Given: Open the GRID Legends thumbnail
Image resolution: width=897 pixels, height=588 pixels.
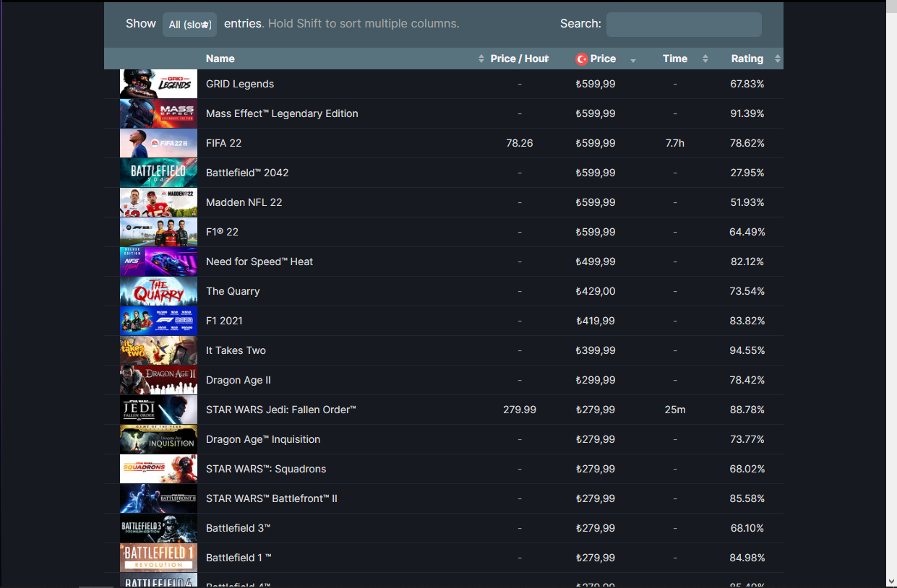Looking at the screenshot, I should coord(158,84).
